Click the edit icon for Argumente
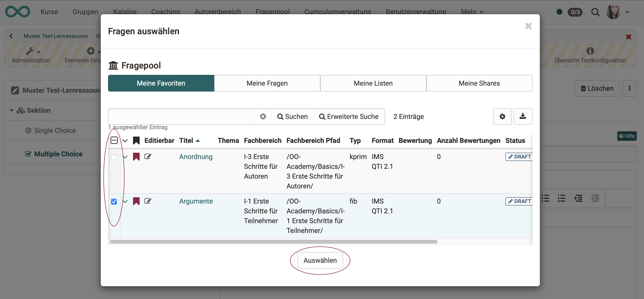 point(148,201)
